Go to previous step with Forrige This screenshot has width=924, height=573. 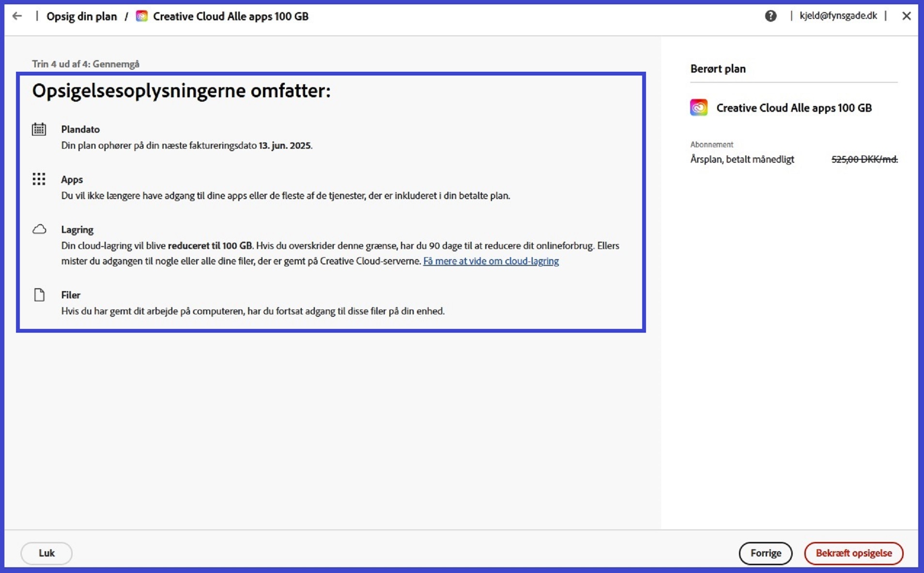click(x=766, y=553)
